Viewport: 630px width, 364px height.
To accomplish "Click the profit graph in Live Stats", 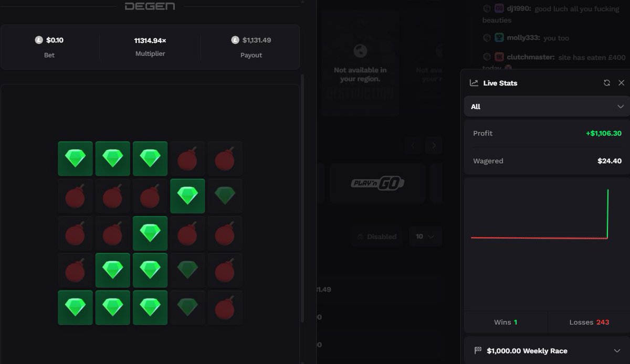I will pyautogui.click(x=547, y=244).
